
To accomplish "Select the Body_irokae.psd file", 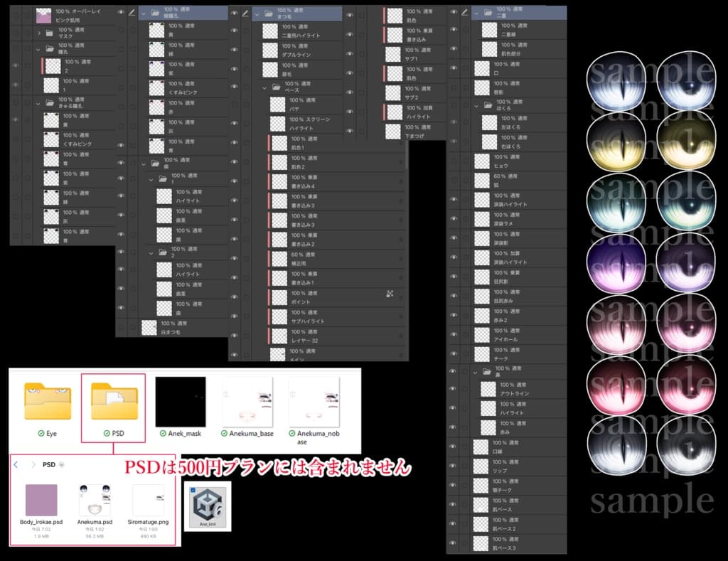I will (41, 500).
